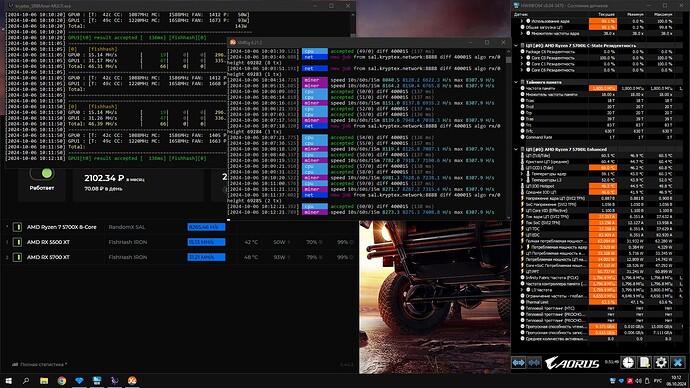Click 'FishHash IRON' for RX 5500 XT
The image size is (690, 388).
(x=128, y=242)
